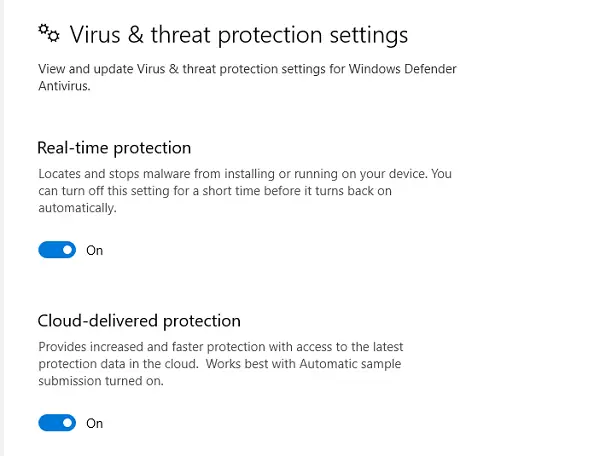Turn off the Real-time protection toggle

point(57,250)
